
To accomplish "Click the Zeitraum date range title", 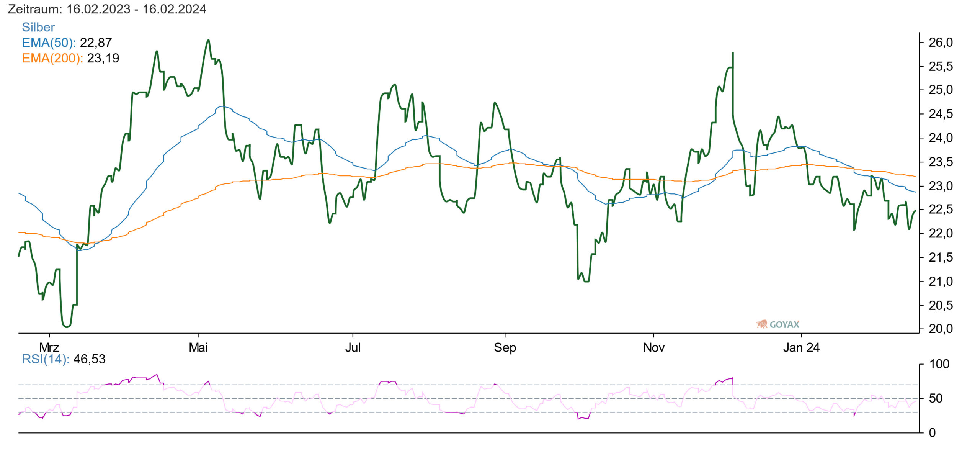I will coord(107,9).
